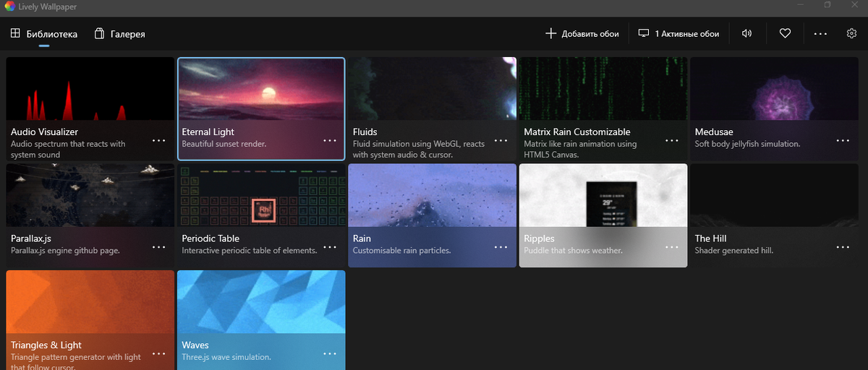Click 'Customisable rain particles.' description
This screenshot has height=370, width=868.
point(402,251)
